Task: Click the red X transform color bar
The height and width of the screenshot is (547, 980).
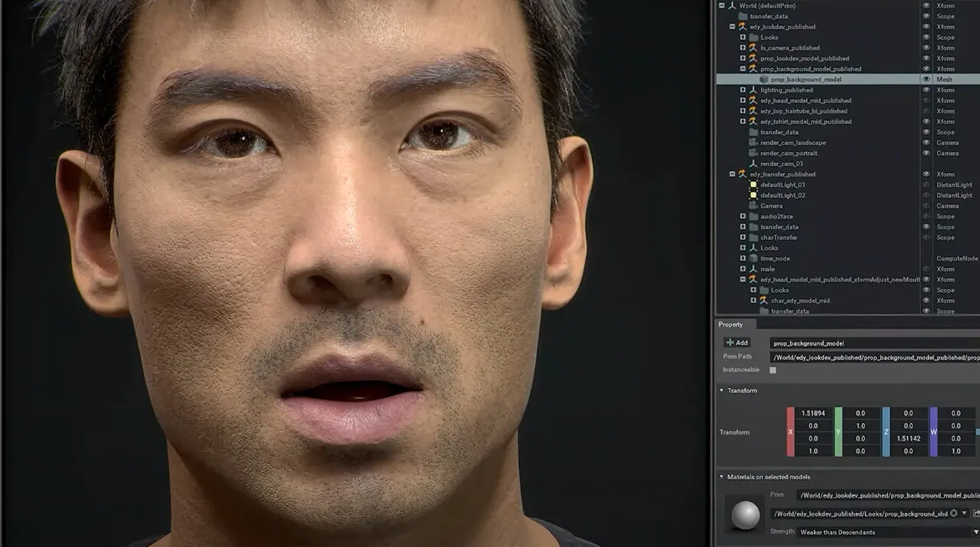Action: (x=790, y=431)
